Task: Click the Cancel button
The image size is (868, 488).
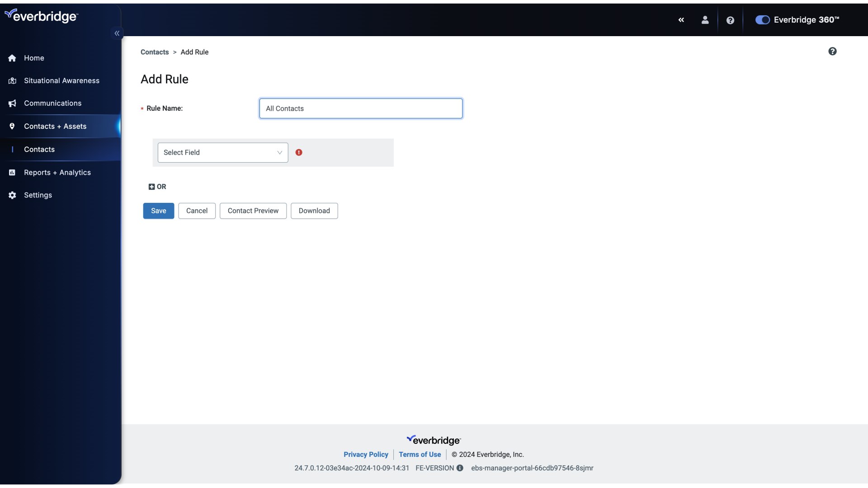Action: [196, 210]
